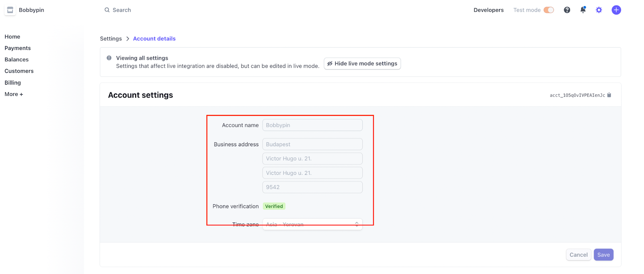The width and height of the screenshot is (644, 274).
Task: Click Hide live mode settings button
Action: coord(362,64)
